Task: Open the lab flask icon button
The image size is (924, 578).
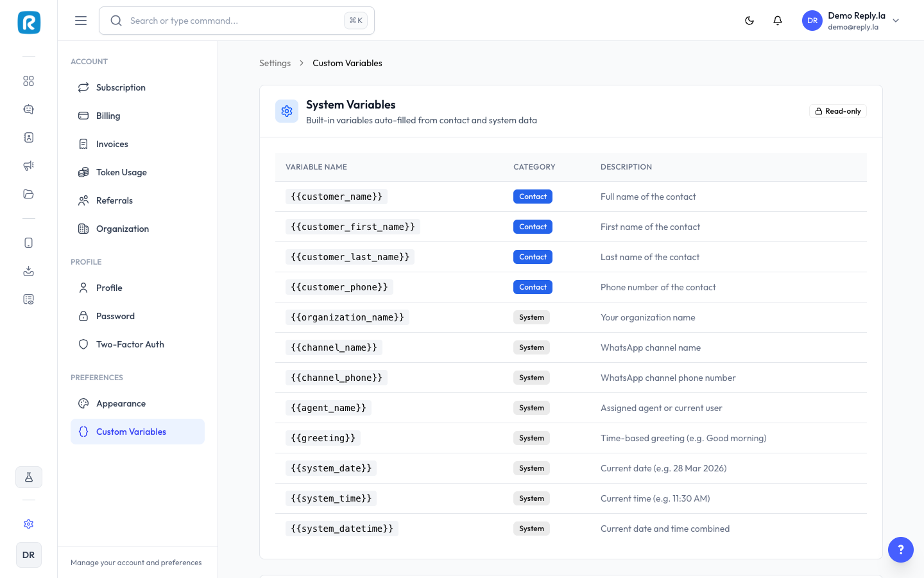Action: coord(29,477)
